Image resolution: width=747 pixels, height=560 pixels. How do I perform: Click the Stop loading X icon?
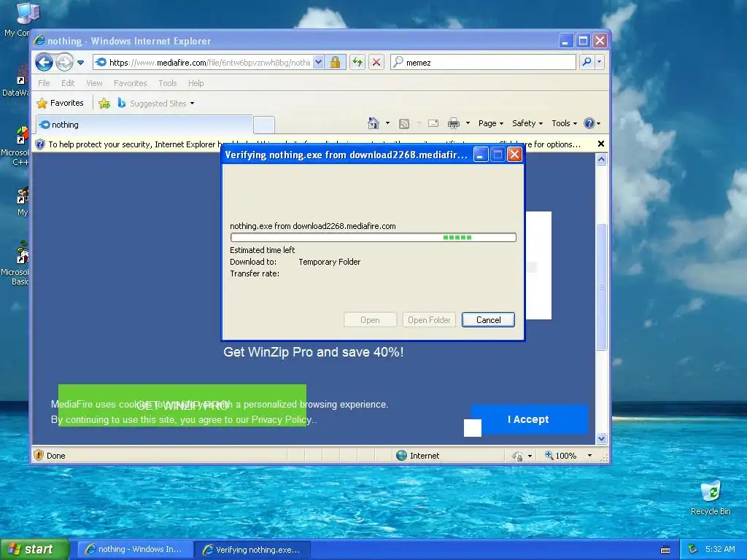click(x=376, y=63)
